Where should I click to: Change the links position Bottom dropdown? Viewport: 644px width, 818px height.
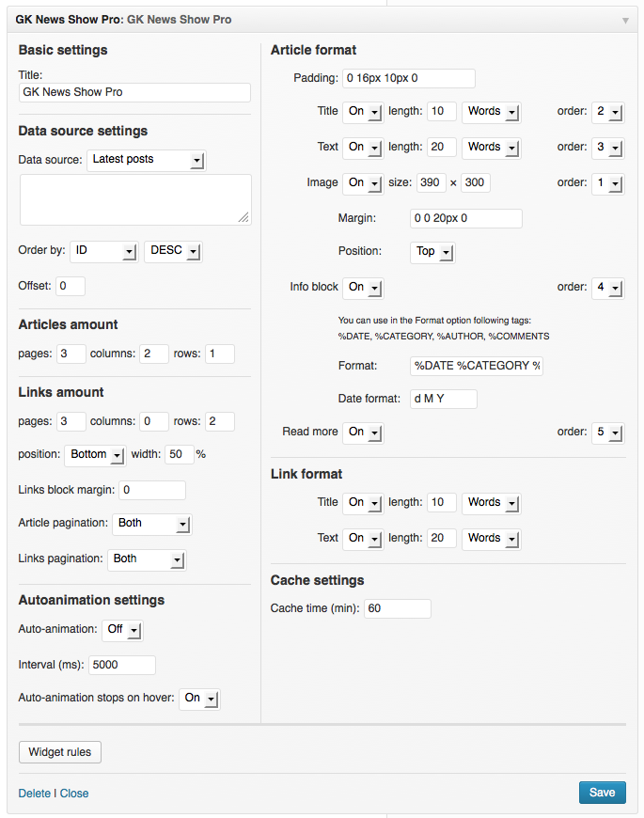[x=96, y=455]
